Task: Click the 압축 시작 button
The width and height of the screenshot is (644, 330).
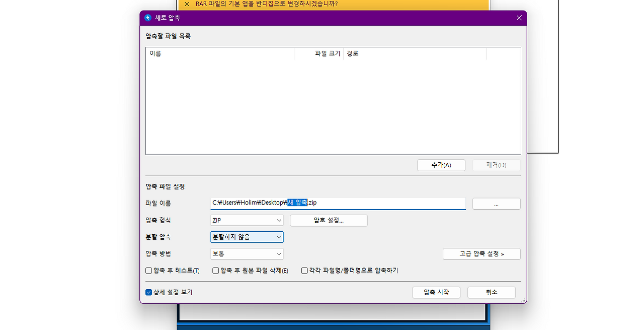Action: coord(436,292)
